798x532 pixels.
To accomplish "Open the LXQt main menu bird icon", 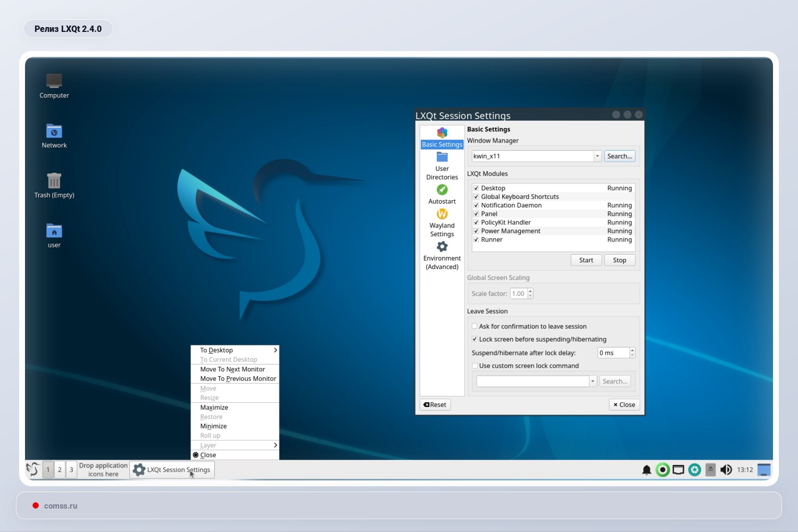I will point(32,469).
